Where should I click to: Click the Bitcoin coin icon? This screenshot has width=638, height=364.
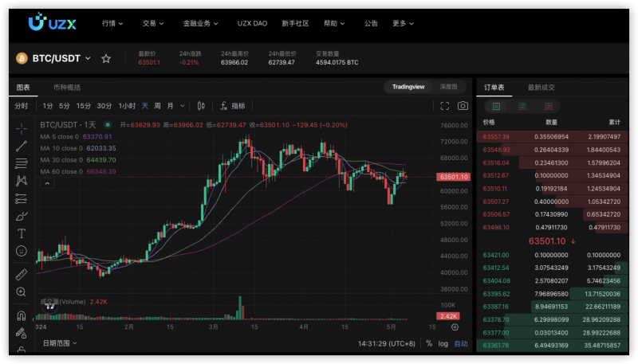[22, 58]
